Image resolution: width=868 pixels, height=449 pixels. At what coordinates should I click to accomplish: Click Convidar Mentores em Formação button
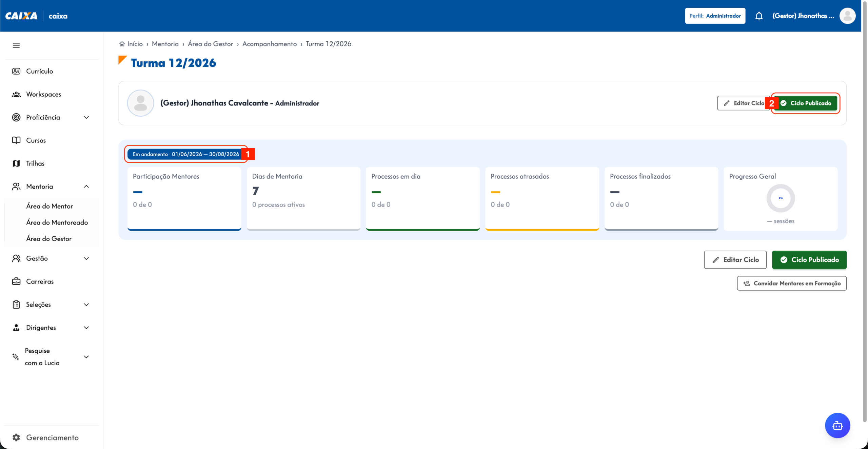[792, 283]
